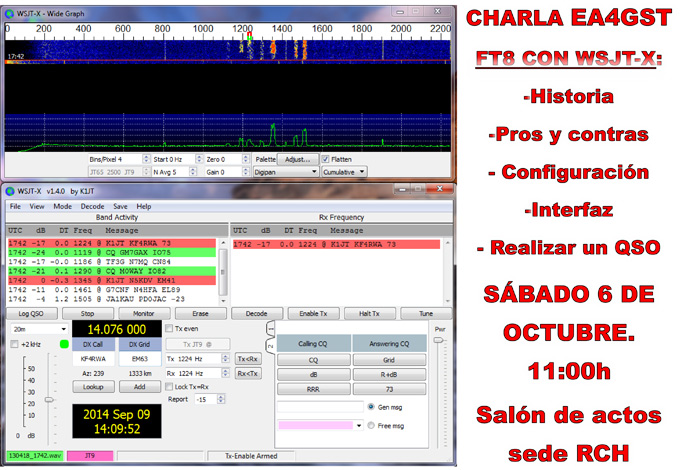Viewport: 680px width, 470px height.
Task: Click the Tx<Rx button
Action: pyautogui.click(x=248, y=359)
